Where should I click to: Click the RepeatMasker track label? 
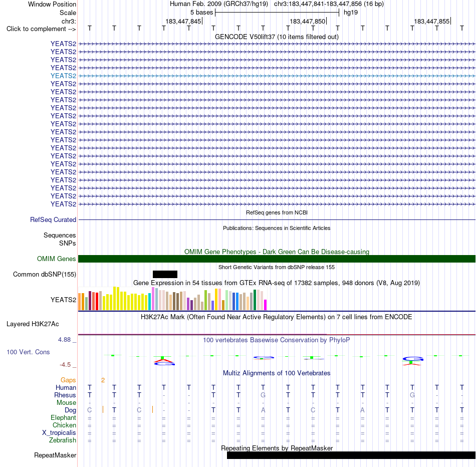pos(55,455)
